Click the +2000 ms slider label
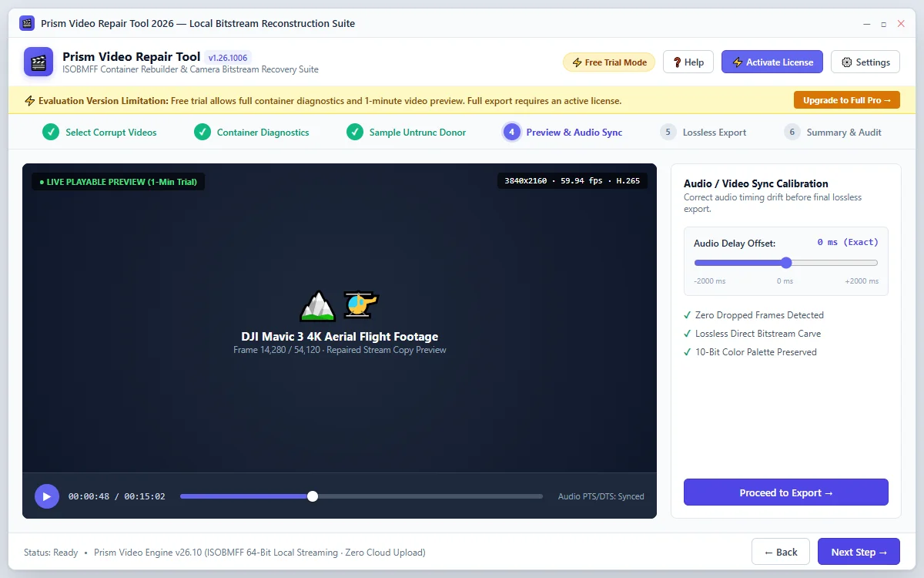The image size is (924, 578). coord(862,281)
